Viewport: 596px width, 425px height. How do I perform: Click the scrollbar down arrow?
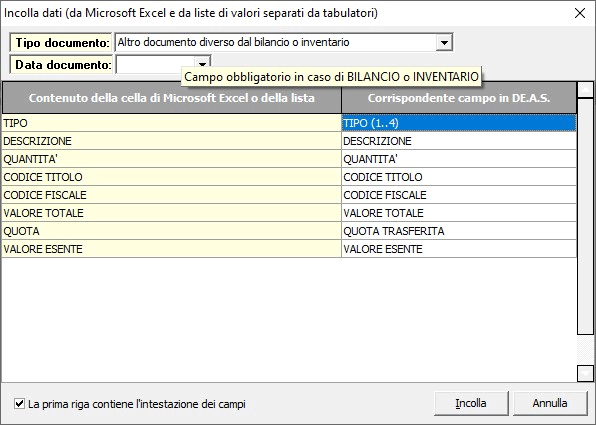click(x=585, y=373)
